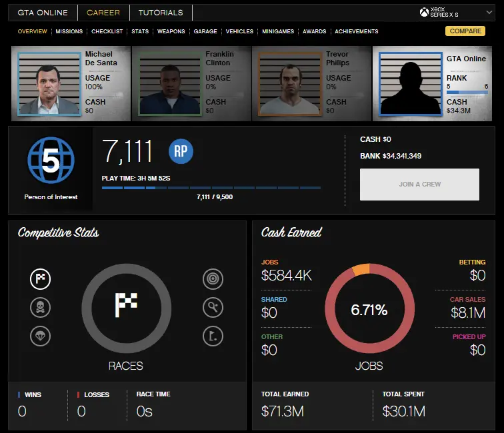Click the blue RP badge icon
504x433 pixels.
[x=181, y=151]
